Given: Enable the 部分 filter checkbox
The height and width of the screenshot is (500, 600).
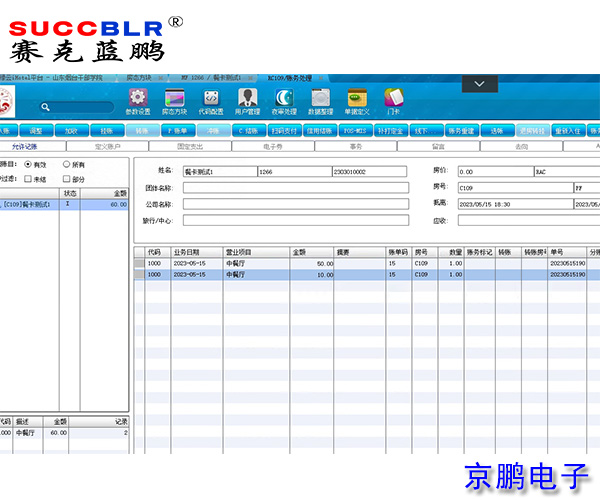Looking at the screenshot, I should [x=67, y=179].
